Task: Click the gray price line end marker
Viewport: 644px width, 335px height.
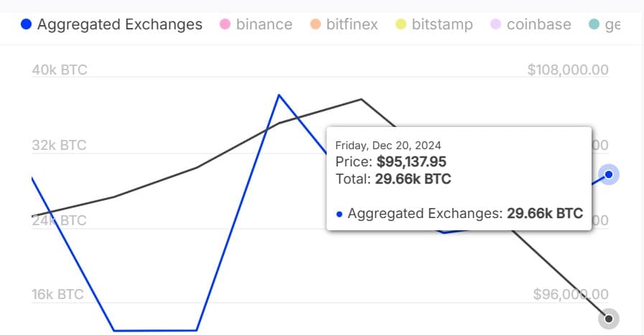Action: tap(609, 318)
